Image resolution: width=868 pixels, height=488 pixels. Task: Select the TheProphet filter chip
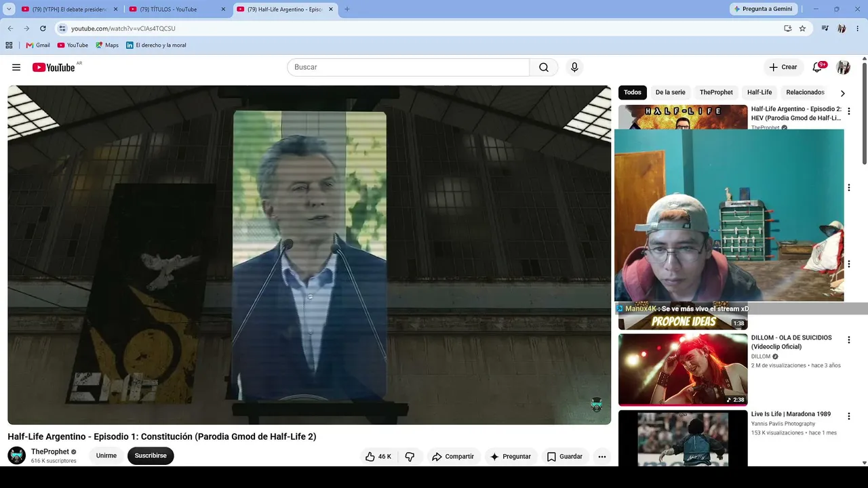pyautogui.click(x=716, y=92)
